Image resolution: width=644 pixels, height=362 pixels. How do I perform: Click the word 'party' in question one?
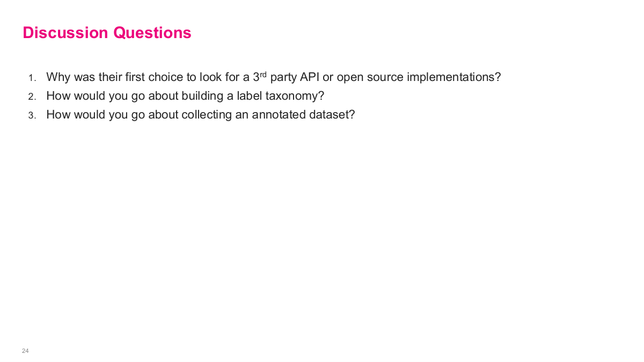tap(283, 77)
